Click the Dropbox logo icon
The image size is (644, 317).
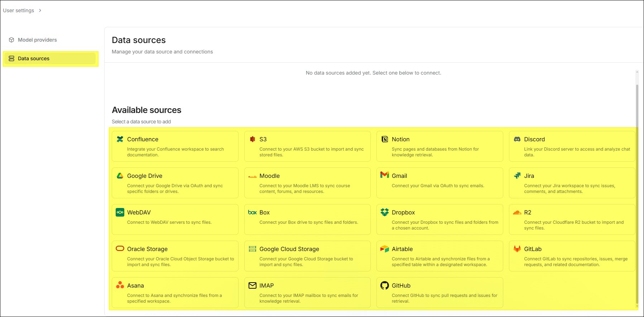pyautogui.click(x=385, y=212)
